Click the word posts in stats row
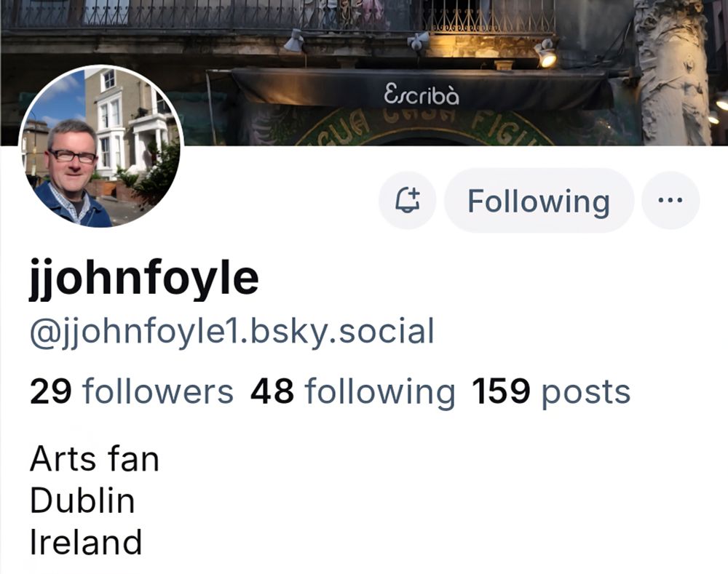 pos(586,393)
